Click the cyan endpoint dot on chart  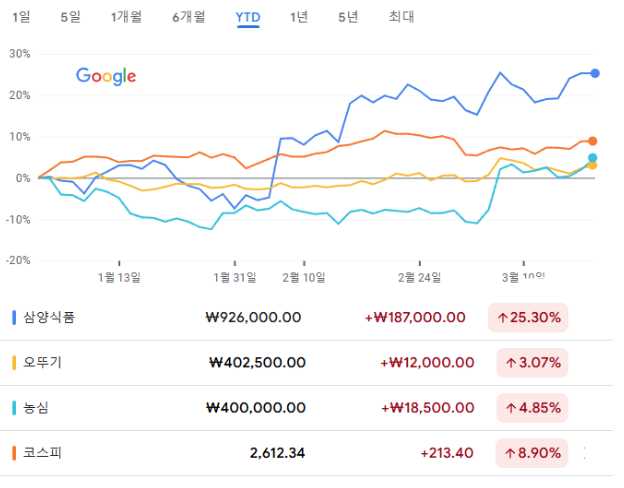593,158
